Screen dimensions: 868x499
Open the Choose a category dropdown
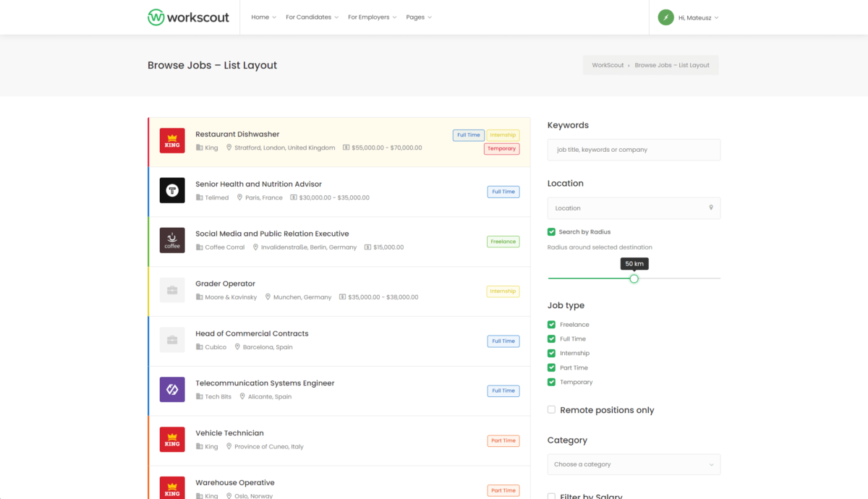634,464
